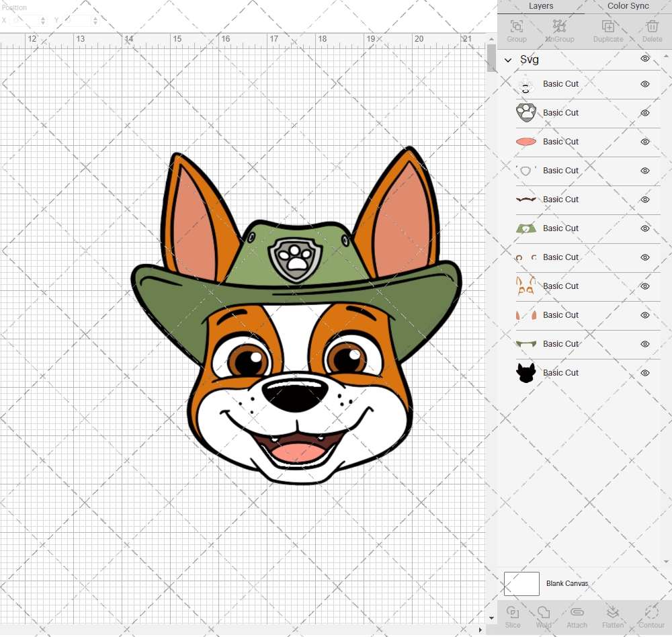Click canvas horizontal scrollbar right arrow
Image resolution: width=672 pixels, height=637 pixels.
click(480, 630)
